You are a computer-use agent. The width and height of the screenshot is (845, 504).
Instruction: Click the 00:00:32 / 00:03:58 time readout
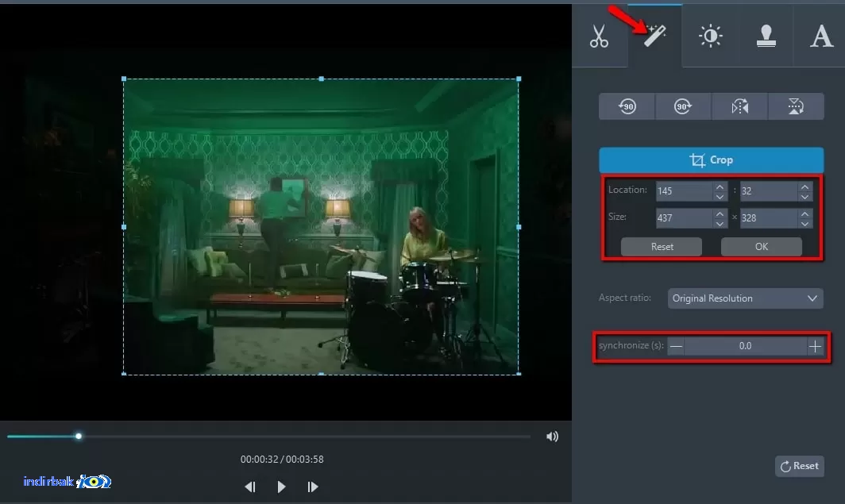point(282,460)
